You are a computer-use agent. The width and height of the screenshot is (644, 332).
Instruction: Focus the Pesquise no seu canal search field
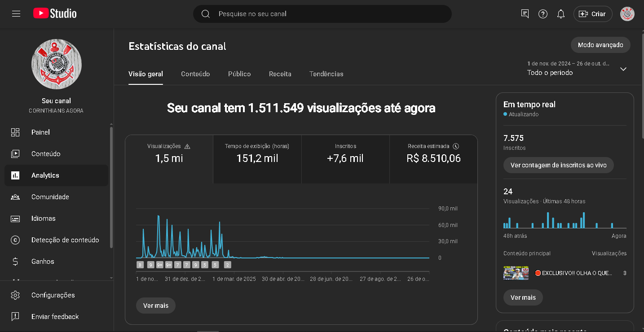[x=322, y=14]
